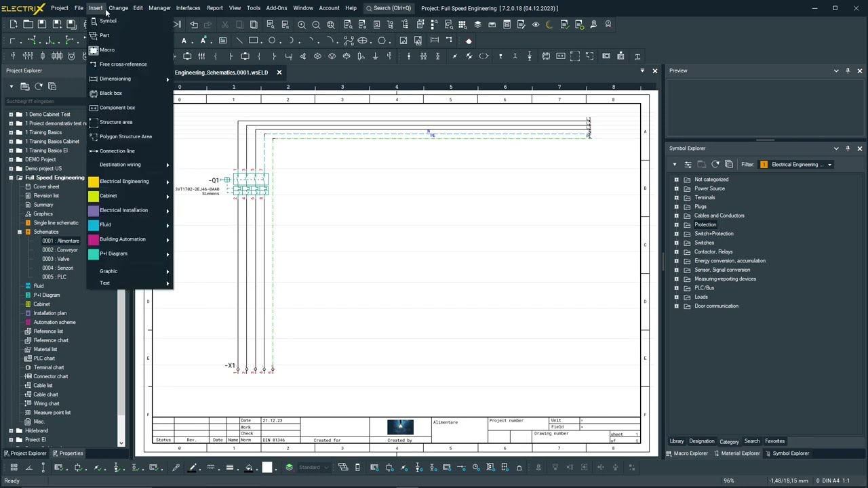The height and width of the screenshot is (488, 868).
Task: Toggle the dark mode moon icon
Action: tap(549, 24)
